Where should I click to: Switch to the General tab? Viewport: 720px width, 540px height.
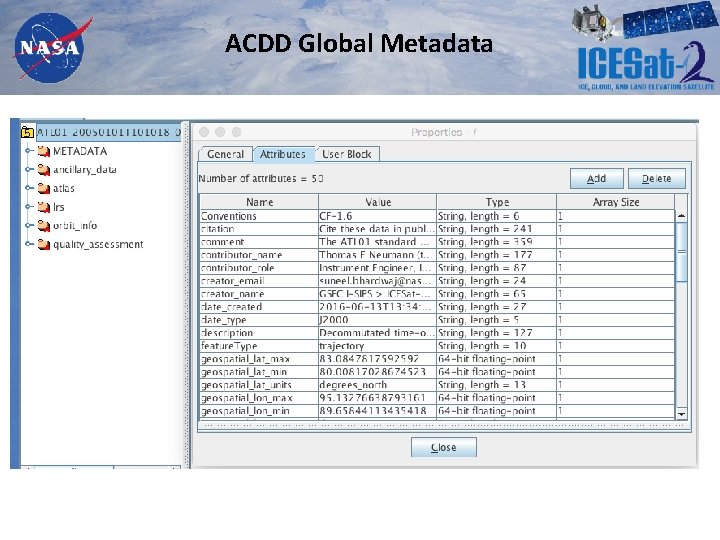click(x=225, y=154)
